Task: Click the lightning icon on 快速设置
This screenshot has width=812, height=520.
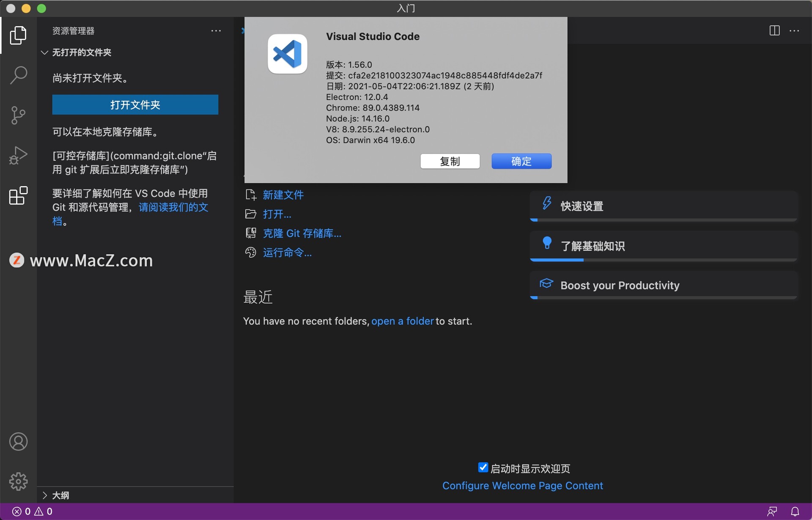Action: 547,203
